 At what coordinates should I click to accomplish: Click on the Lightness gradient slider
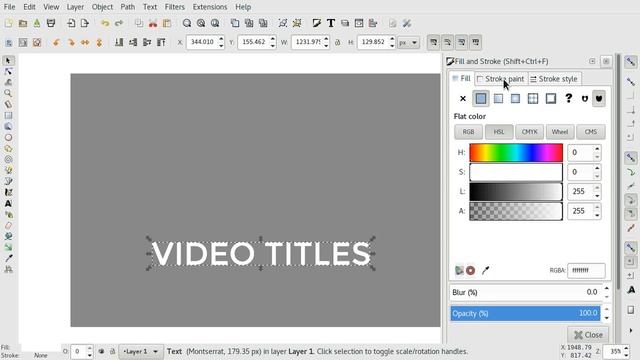click(x=516, y=191)
